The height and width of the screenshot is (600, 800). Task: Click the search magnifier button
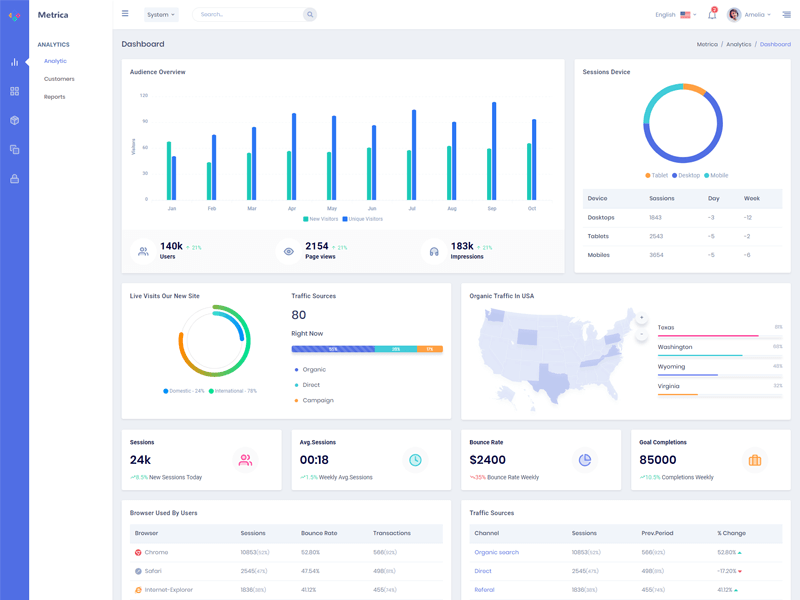pyautogui.click(x=310, y=14)
